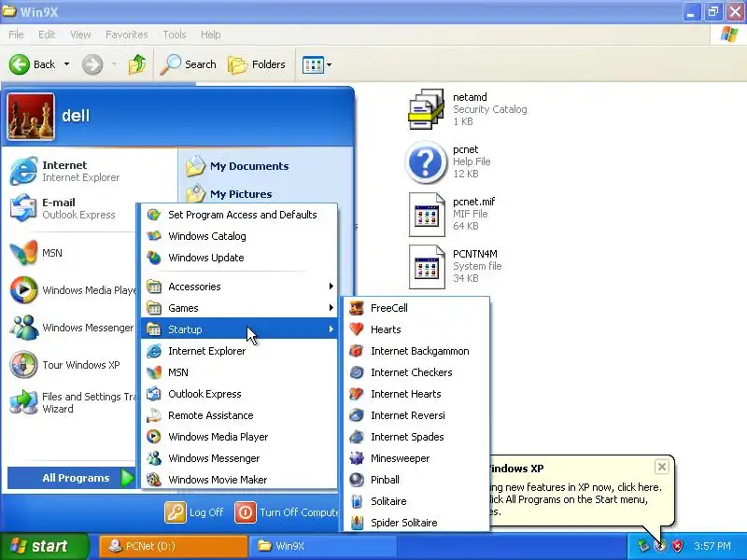Start Hearts game

point(416,329)
